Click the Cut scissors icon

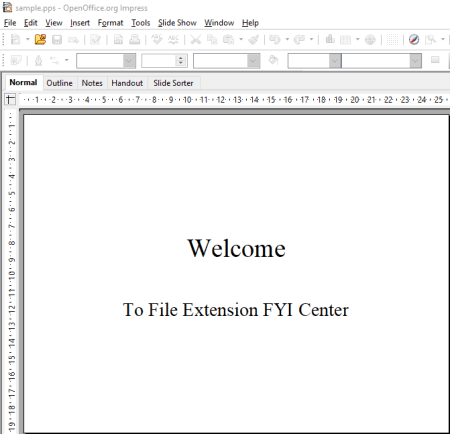196,40
